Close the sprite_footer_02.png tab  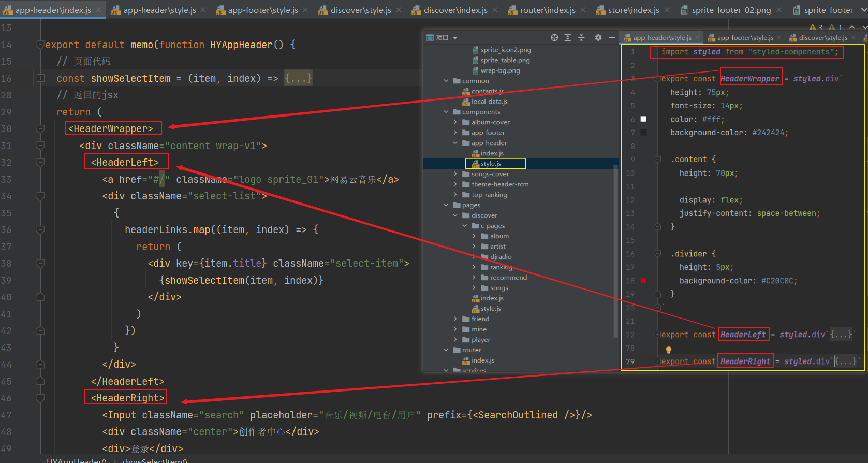(x=778, y=10)
